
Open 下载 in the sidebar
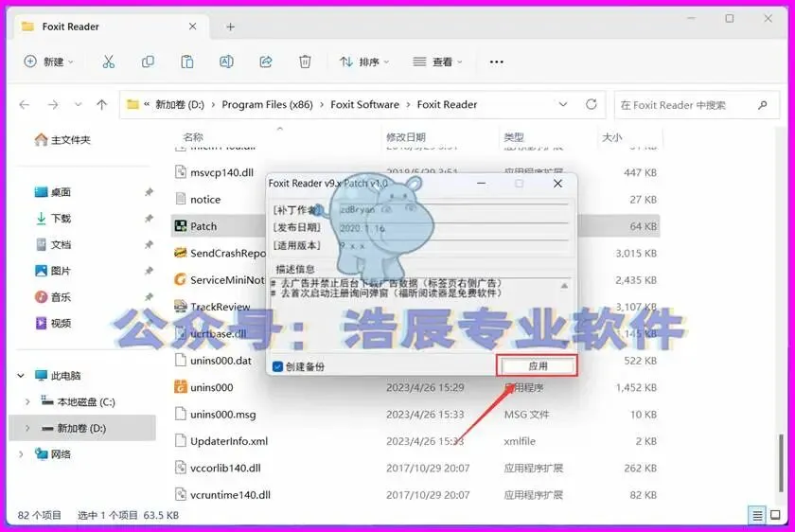pos(53,219)
